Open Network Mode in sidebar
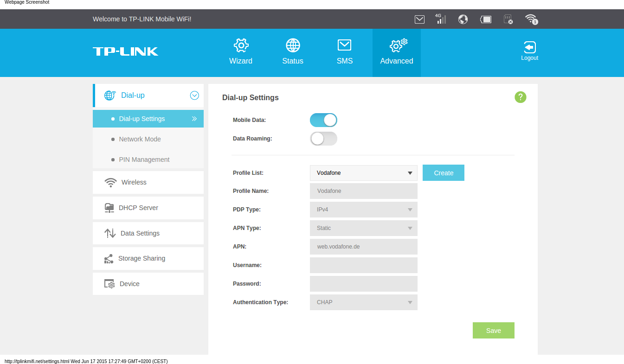The height and width of the screenshot is (364, 624). click(x=140, y=139)
